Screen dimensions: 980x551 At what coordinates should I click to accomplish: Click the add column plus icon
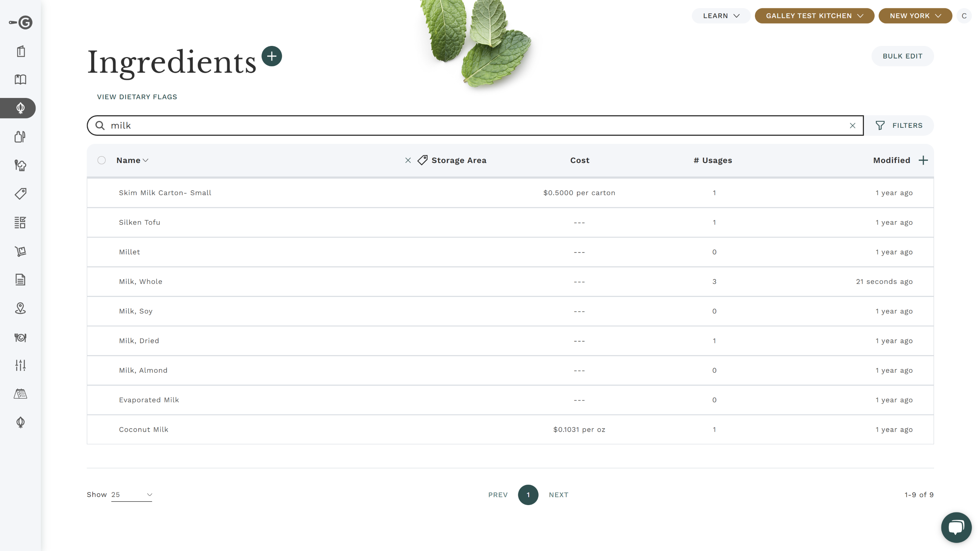click(x=923, y=160)
